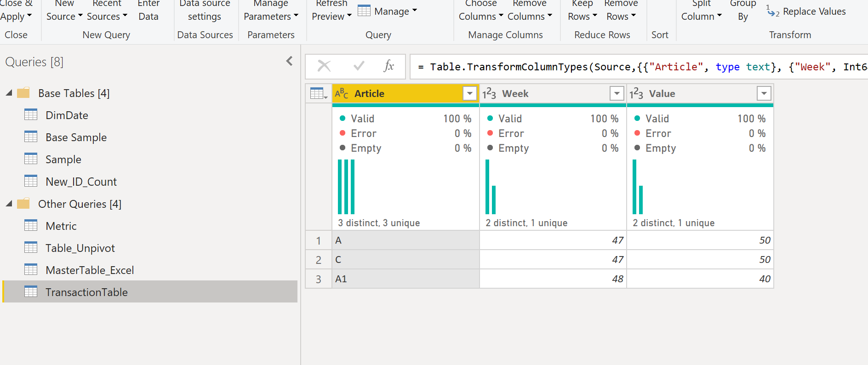Screen dimensions: 868x365
Task: Select the Article cell containing A1
Action: pos(405,279)
